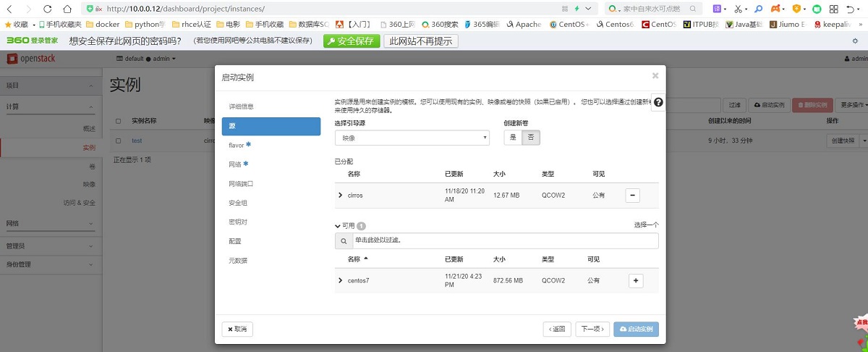This screenshot has width=868, height=352.
Task: Open the boot source 映像 dropdown
Action: [x=412, y=138]
